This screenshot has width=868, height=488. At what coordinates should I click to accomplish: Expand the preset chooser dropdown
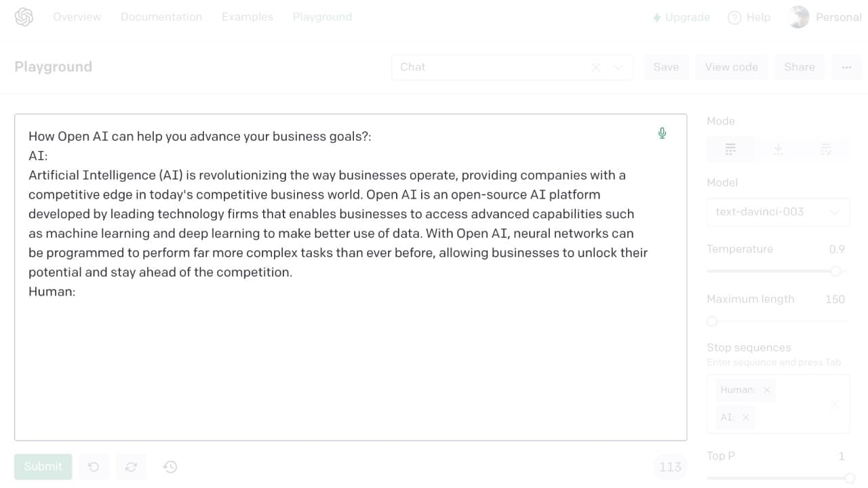[x=618, y=67]
